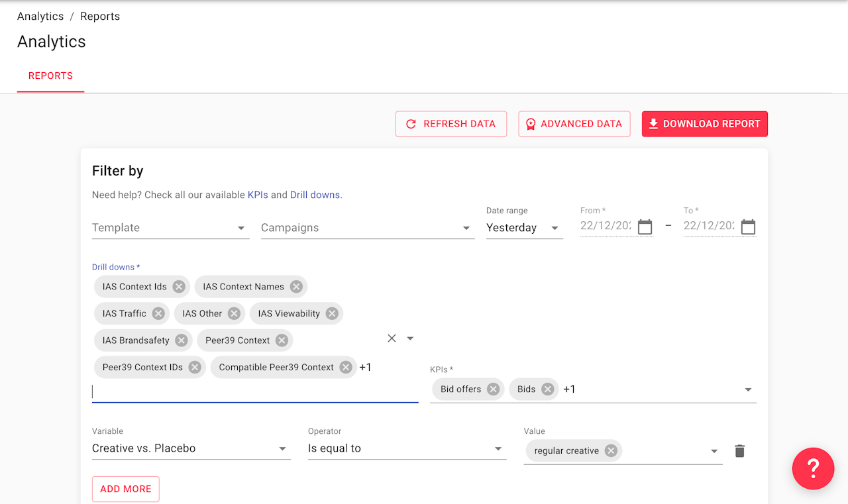Expand the Template dropdown
Viewport: 848px width, 504px height.
click(x=240, y=228)
